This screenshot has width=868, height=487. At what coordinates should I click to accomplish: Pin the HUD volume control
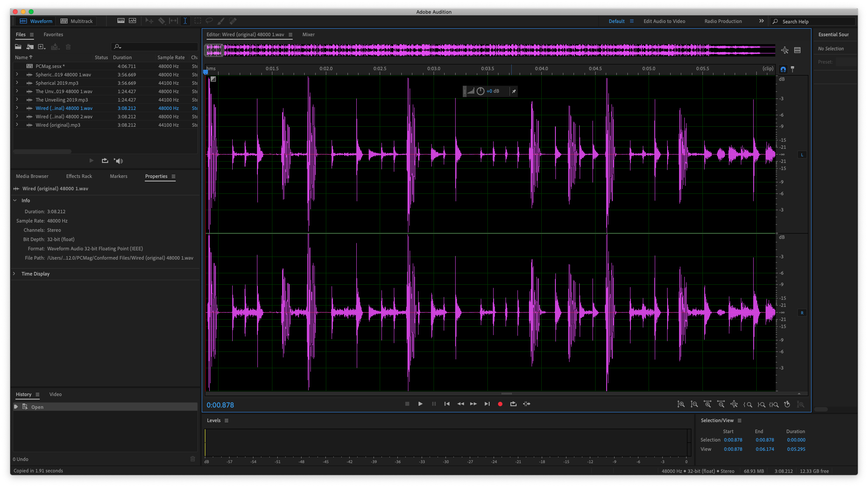click(x=513, y=91)
